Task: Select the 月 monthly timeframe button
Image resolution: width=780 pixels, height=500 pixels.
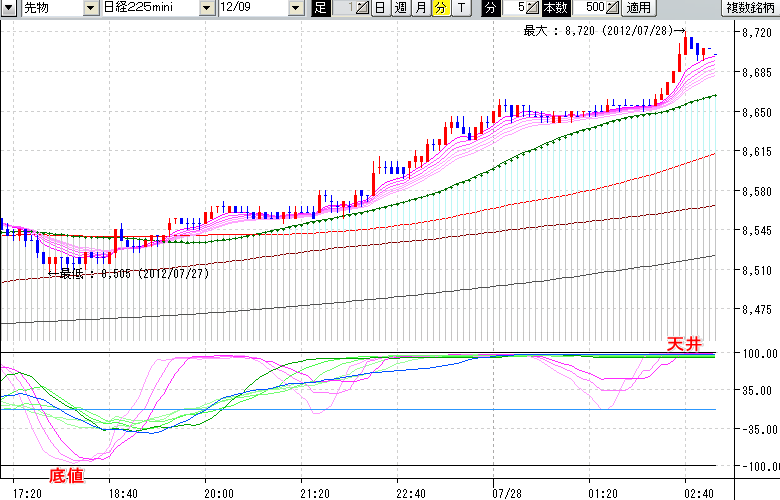Action: click(421, 7)
